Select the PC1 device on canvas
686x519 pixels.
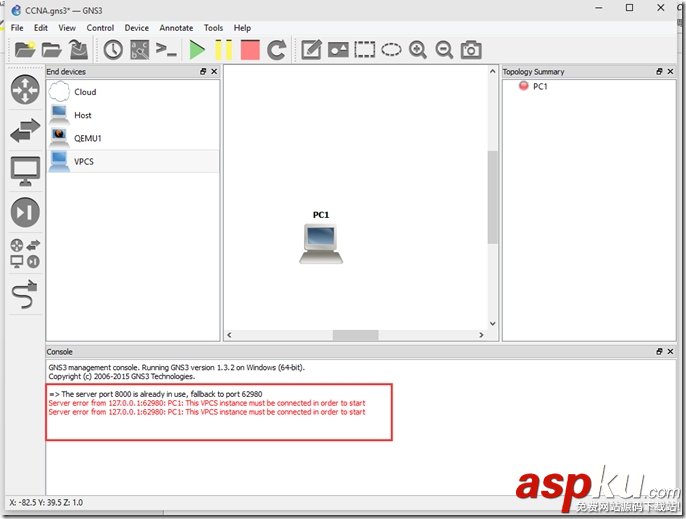coord(321,244)
